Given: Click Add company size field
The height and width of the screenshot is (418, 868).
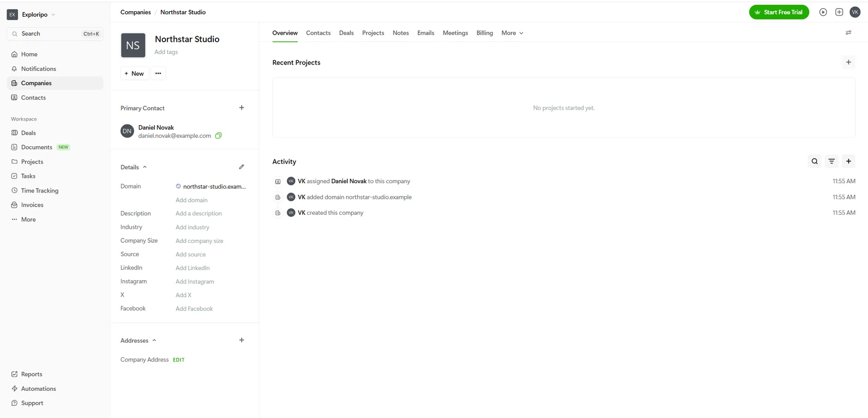Looking at the screenshot, I should pos(199,241).
